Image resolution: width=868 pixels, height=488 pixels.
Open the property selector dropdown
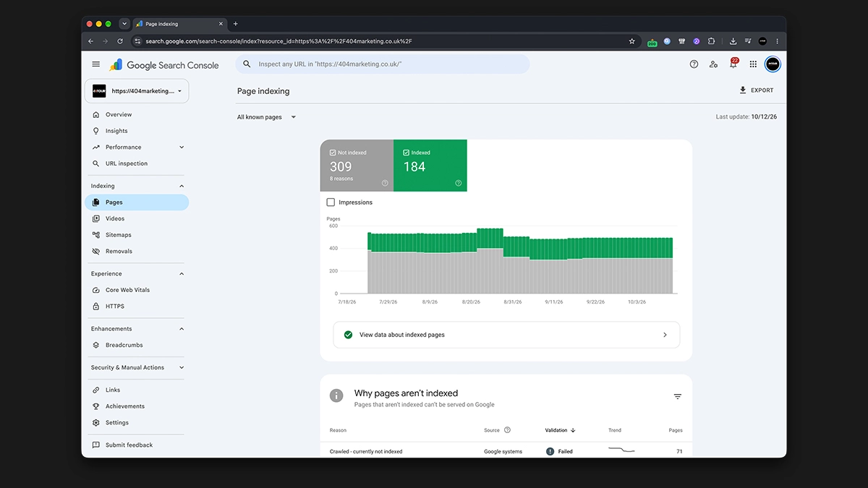pyautogui.click(x=137, y=91)
